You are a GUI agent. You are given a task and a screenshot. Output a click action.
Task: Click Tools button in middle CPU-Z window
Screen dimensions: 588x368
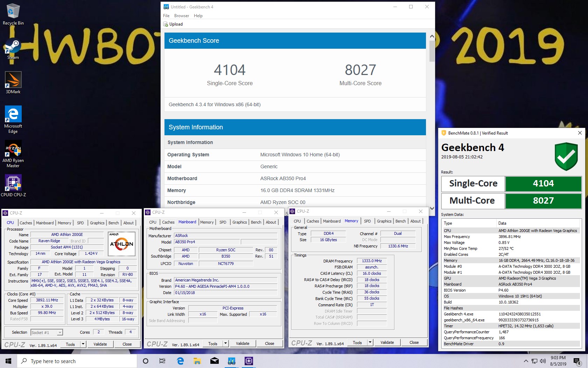point(213,343)
